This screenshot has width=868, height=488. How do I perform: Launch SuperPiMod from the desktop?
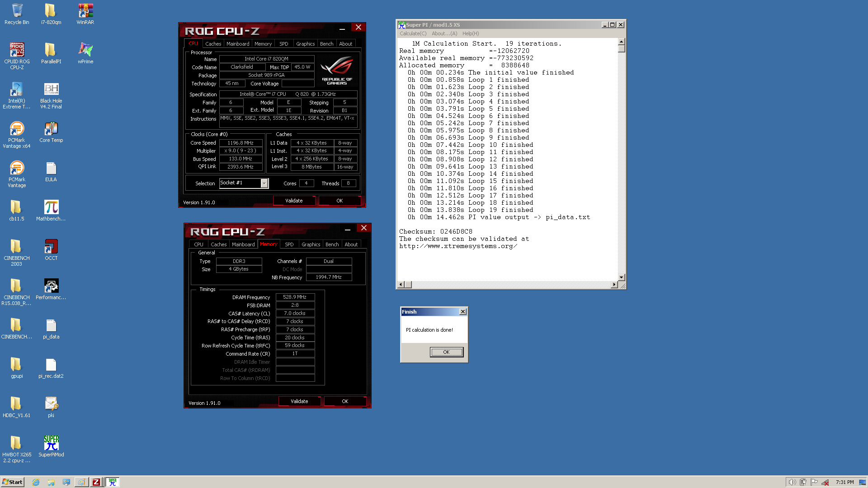51,446
